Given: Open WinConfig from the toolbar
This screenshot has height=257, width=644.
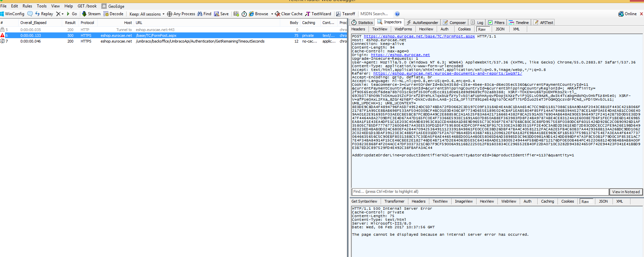Looking at the screenshot, I should coord(12,14).
